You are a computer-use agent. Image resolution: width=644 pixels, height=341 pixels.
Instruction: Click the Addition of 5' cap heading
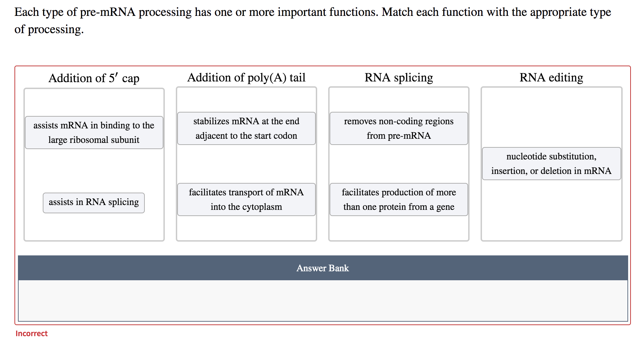coord(94,78)
